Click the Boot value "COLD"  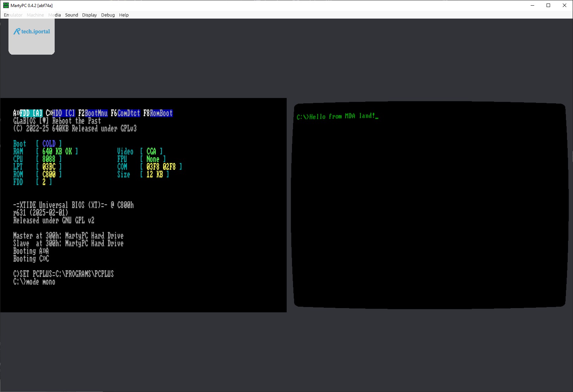pyautogui.click(x=49, y=144)
